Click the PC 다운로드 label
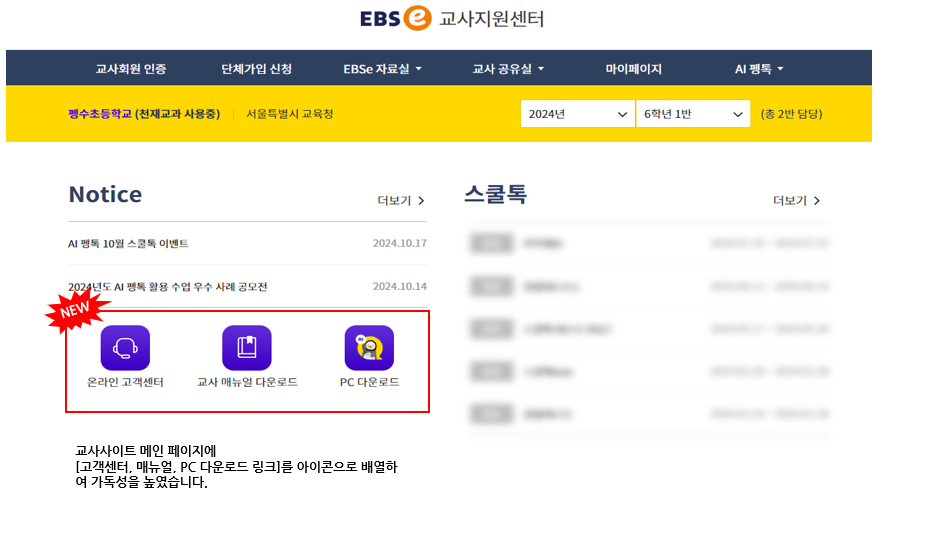Image resolution: width=927 pixels, height=540 pixels. pos(369,382)
